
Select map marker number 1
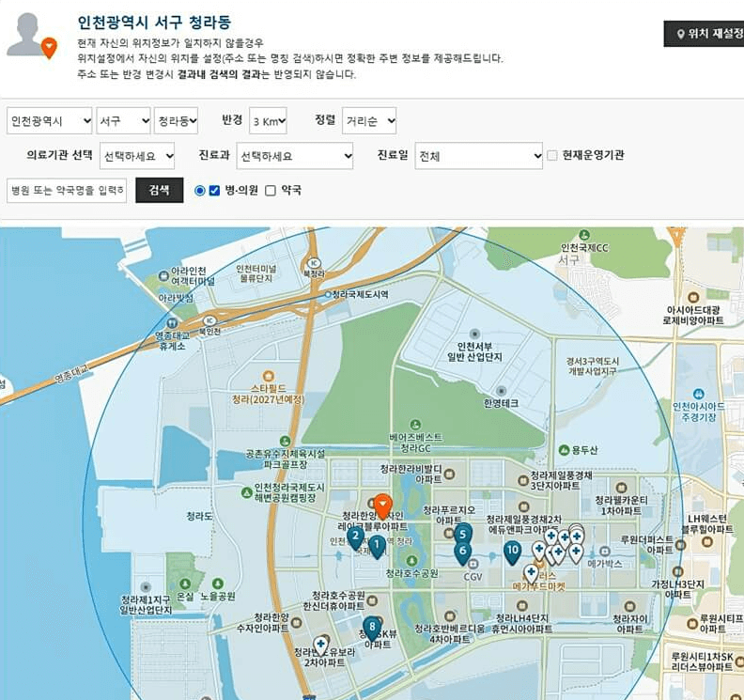coord(378,547)
